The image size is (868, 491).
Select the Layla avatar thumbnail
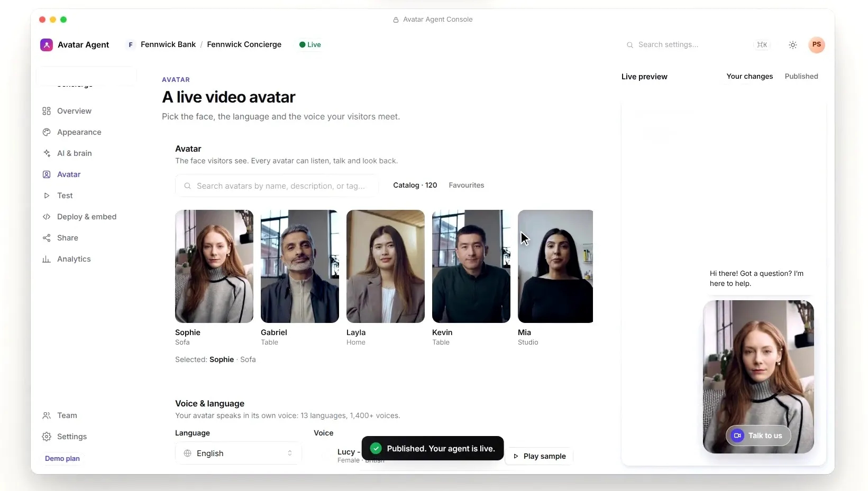coord(386,266)
